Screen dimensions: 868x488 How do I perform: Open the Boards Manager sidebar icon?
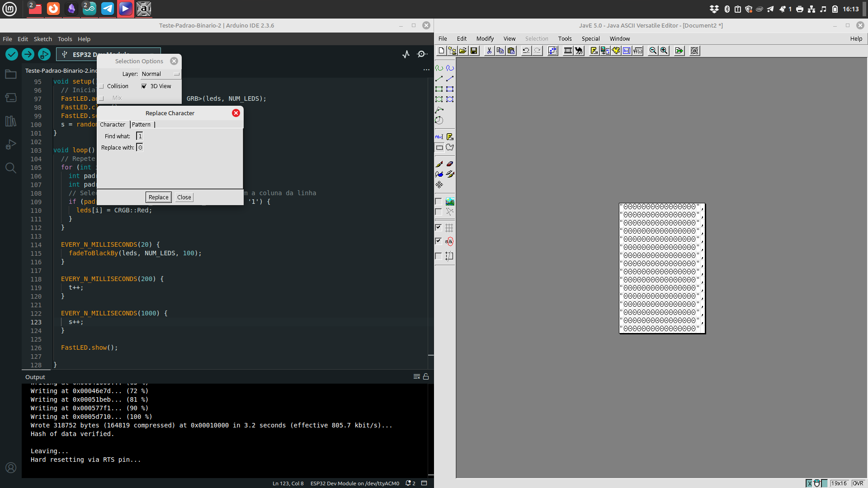coord(11,98)
